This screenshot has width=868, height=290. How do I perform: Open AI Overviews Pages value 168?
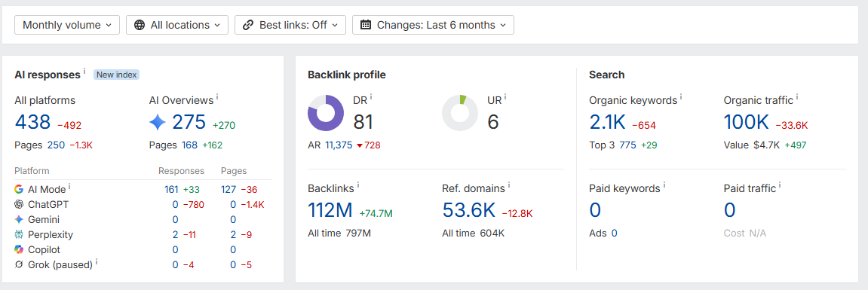(190, 145)
